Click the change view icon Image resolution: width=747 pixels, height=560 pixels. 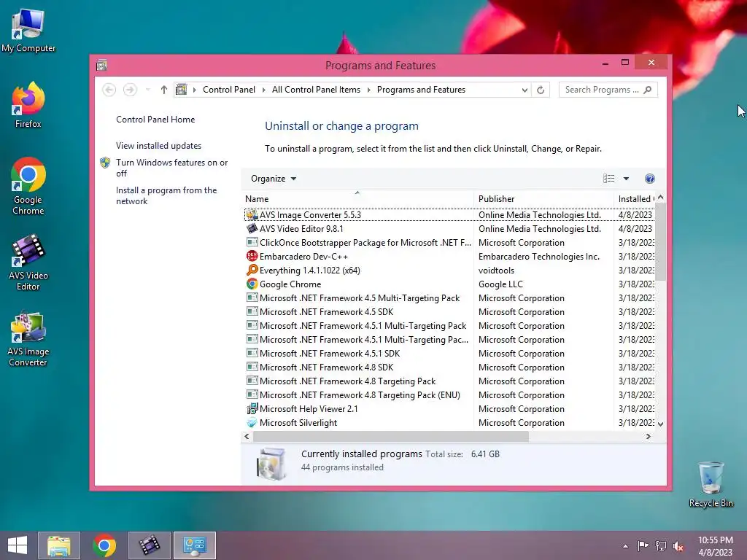coord(608,179)
